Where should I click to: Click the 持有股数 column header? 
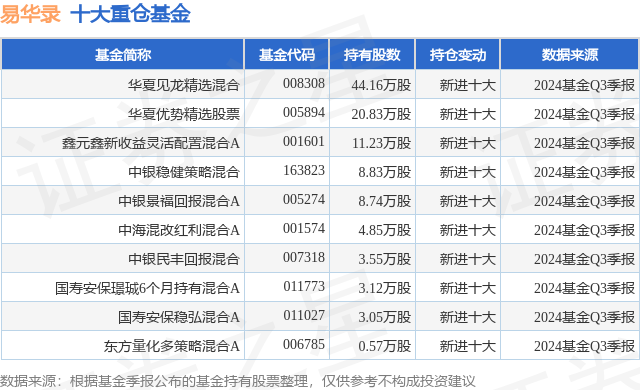point(372,54)
